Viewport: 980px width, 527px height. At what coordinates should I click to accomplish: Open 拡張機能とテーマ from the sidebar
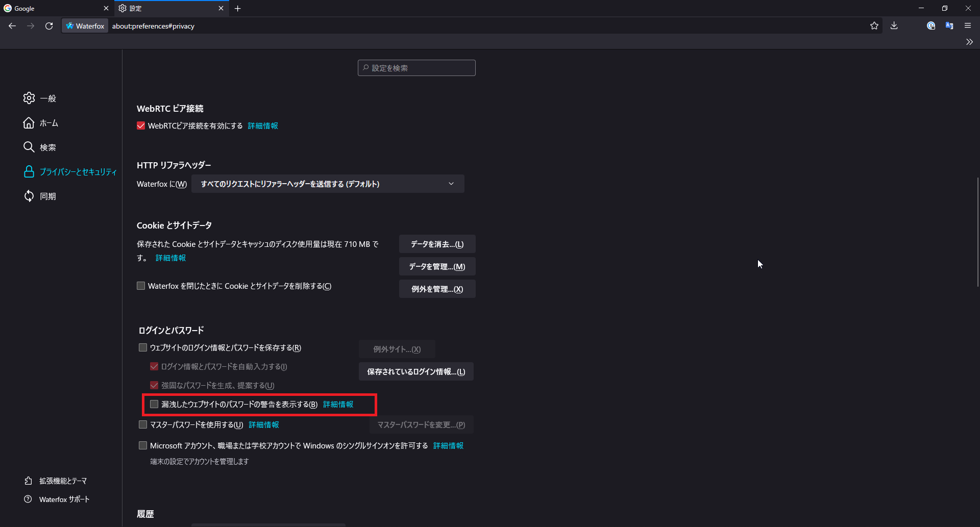pos(56,481)
